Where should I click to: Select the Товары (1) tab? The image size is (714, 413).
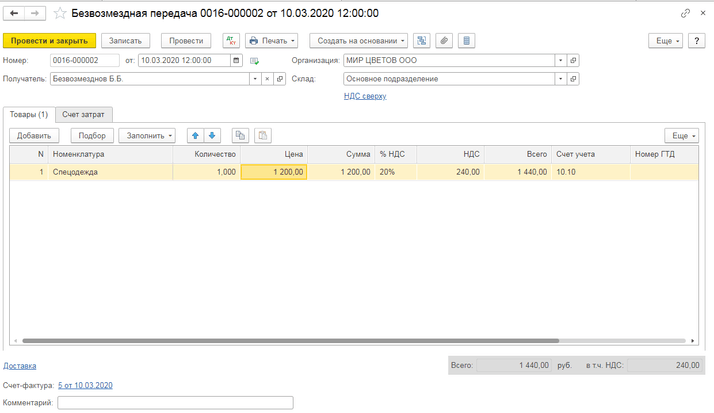click(28, 114)
